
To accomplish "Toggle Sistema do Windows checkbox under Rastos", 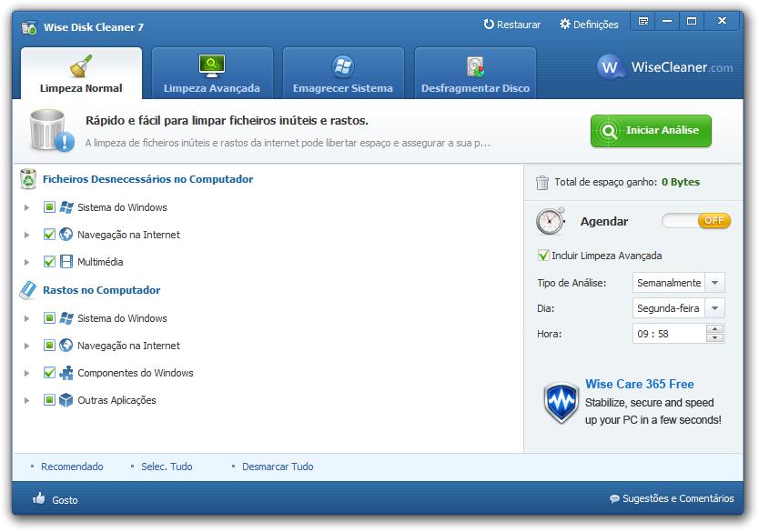I will [49, 318].
